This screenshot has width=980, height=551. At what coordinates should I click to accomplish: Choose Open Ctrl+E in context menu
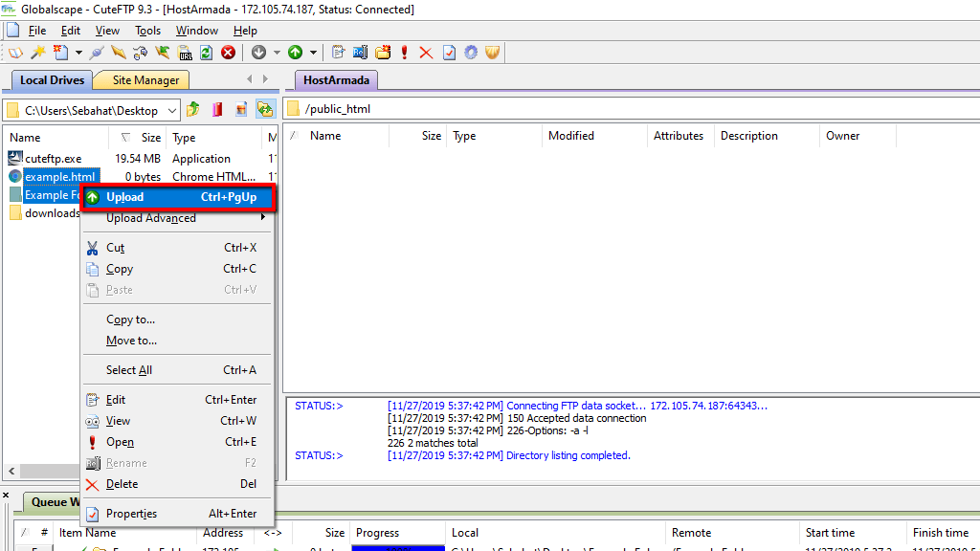pos(178,442)
